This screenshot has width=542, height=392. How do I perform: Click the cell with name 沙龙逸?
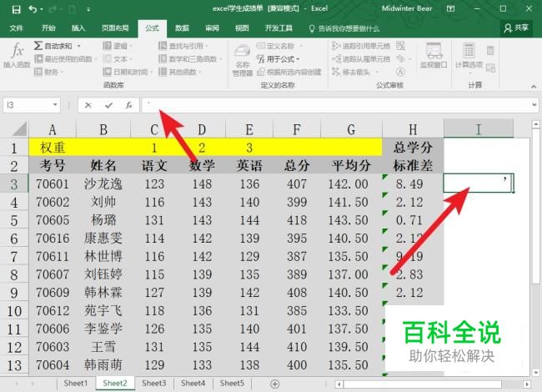click(103, 183)
